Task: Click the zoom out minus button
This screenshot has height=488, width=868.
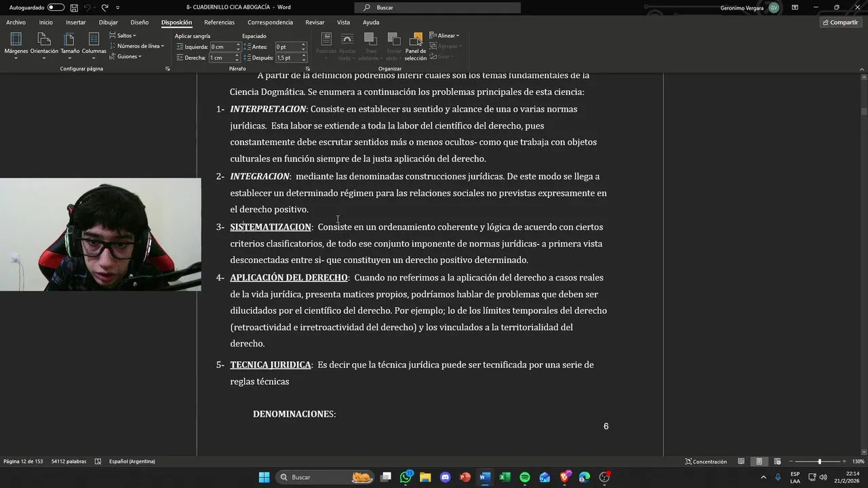Action: (790, 462)
